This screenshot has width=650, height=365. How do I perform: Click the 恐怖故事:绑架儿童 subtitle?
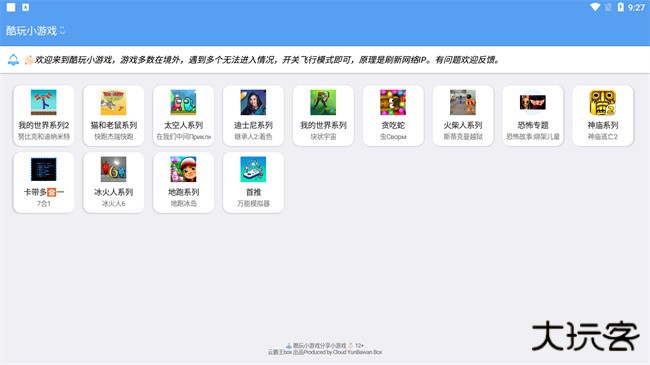point(533,136)
